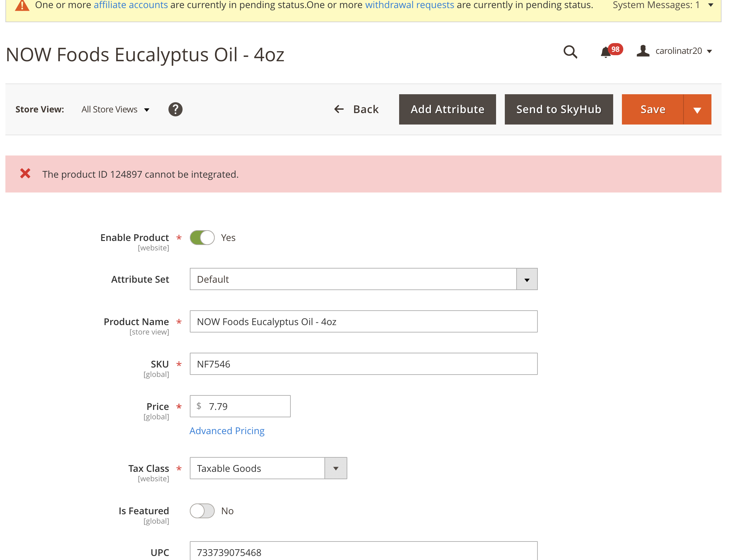Open the admin search magnifier icon

tap(570, 52)
